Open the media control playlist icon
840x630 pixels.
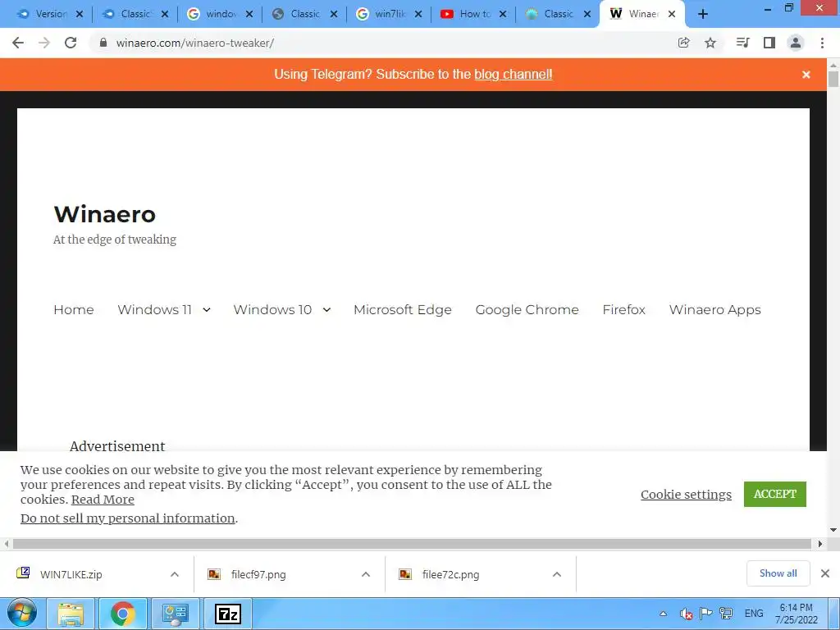point(742,43)
